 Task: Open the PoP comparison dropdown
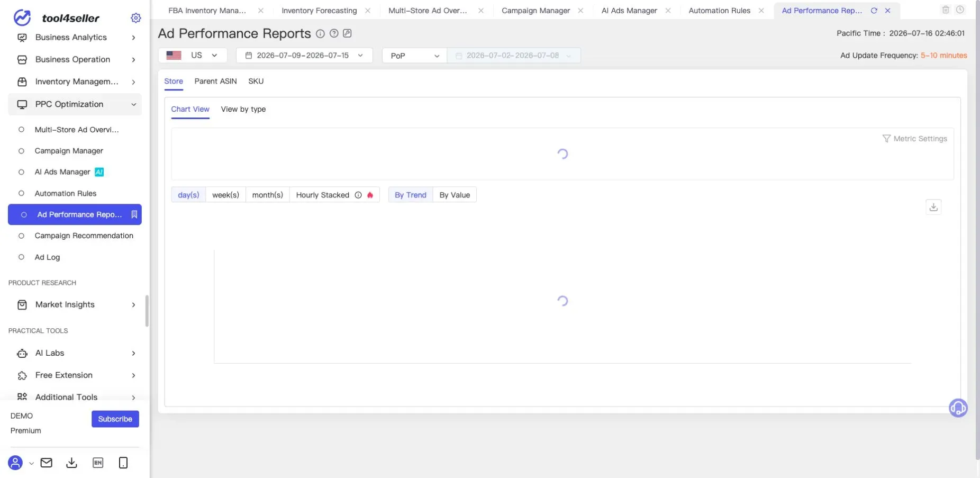pyautogui.click(x=414, y=56)
